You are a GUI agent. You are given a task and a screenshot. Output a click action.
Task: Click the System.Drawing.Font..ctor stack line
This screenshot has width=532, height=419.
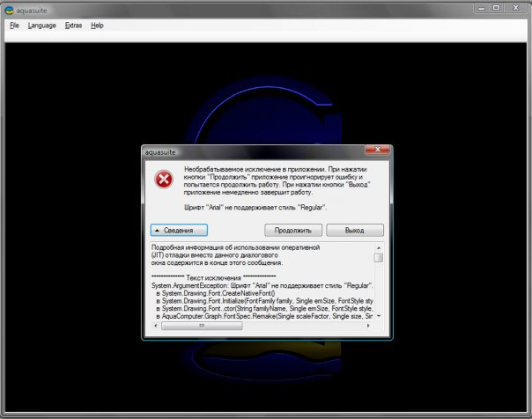pyautogui.click(x=264, y=308)
